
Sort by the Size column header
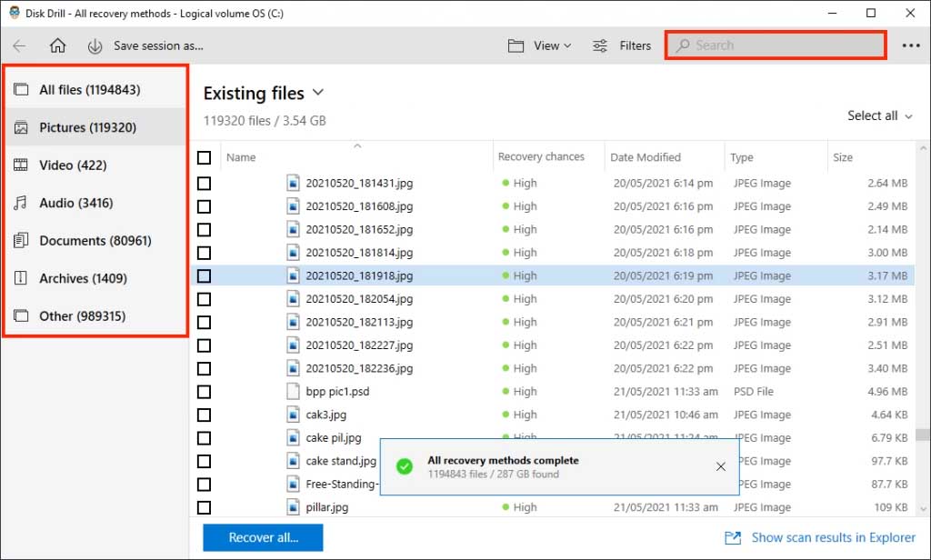[x=843, y=157]
